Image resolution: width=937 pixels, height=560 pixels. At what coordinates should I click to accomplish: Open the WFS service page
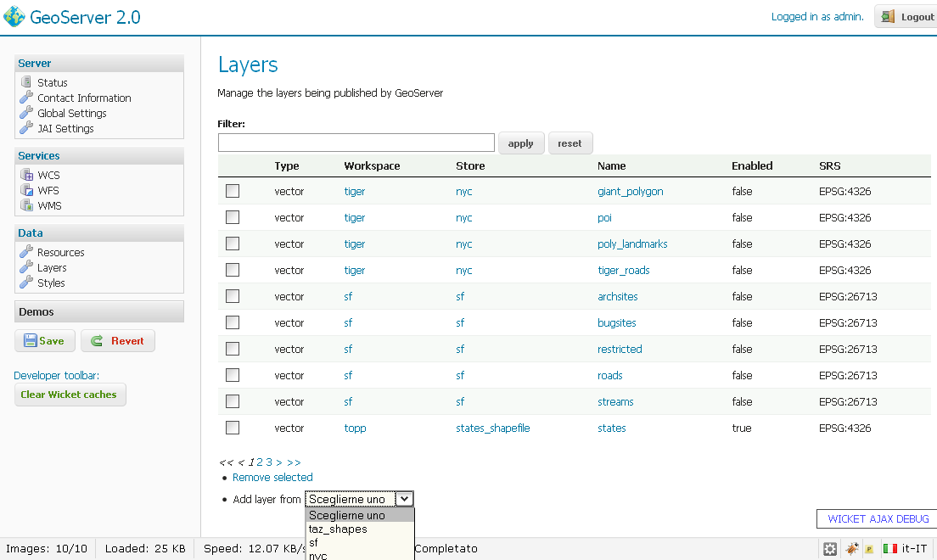[x=48, y=191]
